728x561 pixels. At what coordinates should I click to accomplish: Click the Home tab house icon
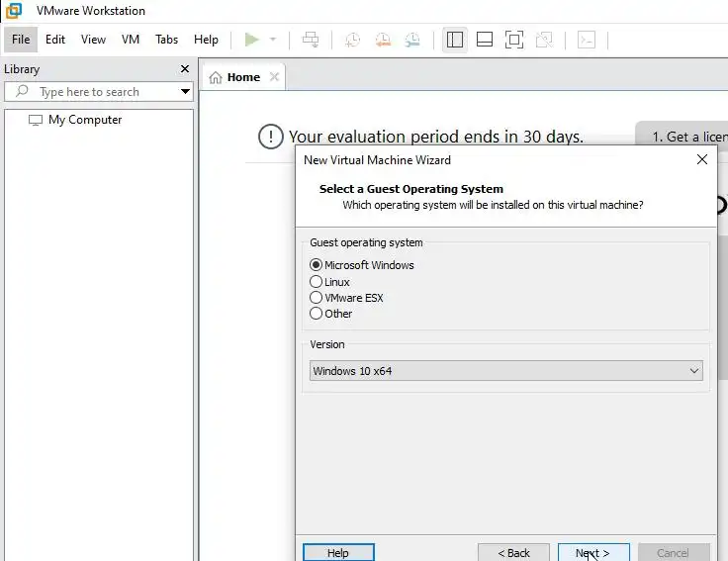tap(216, 77)
